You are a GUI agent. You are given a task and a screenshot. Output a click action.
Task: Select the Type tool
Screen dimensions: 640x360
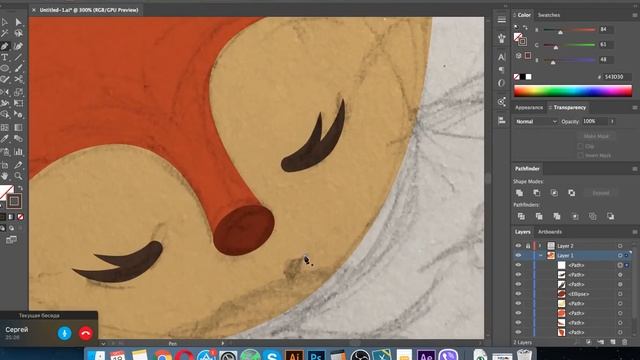(5, 58)
